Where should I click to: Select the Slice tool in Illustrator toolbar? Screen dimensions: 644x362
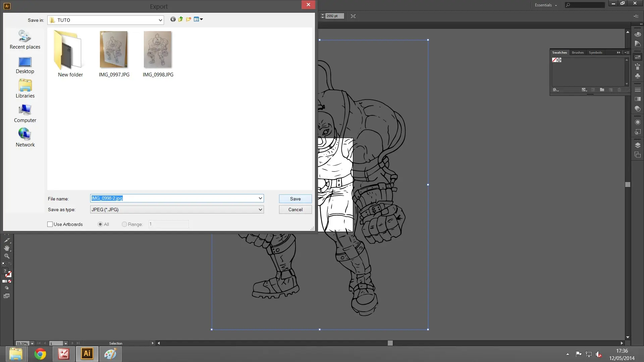click(x=7, y=240)
